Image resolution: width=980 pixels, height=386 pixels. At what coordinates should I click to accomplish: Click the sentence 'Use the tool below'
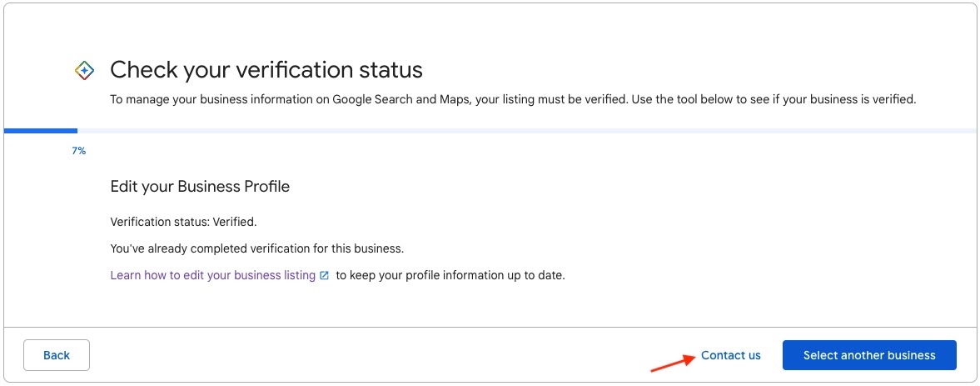click(x=773, y=100)
